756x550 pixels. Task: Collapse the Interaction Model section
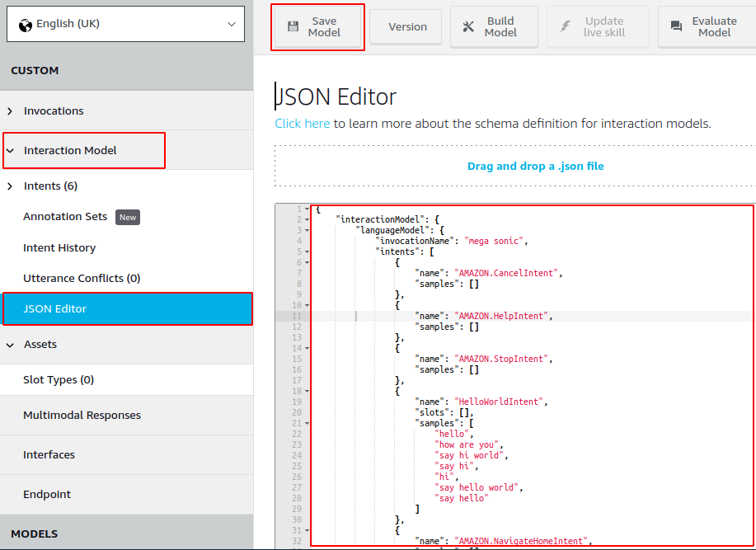(x=10, y=151)
